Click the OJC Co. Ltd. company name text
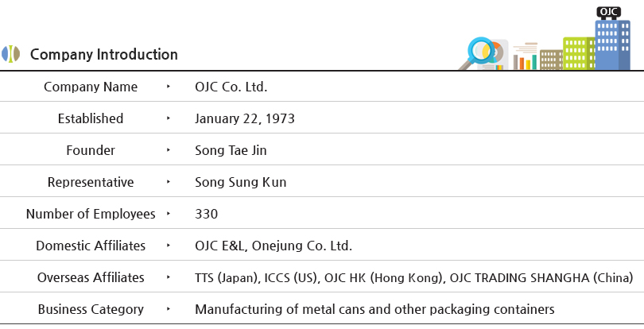The width and height of the screenshot is (644, 329). point(231,87)
